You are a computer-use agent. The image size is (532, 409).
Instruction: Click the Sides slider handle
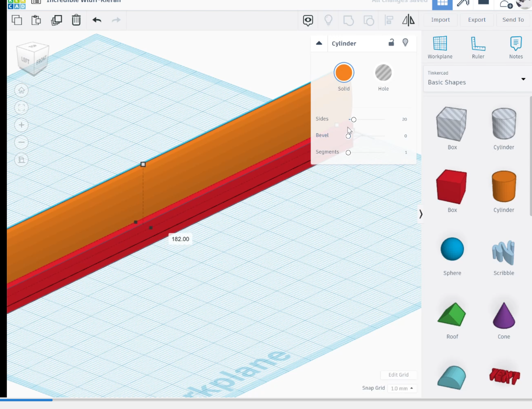[x=353, y=119]
